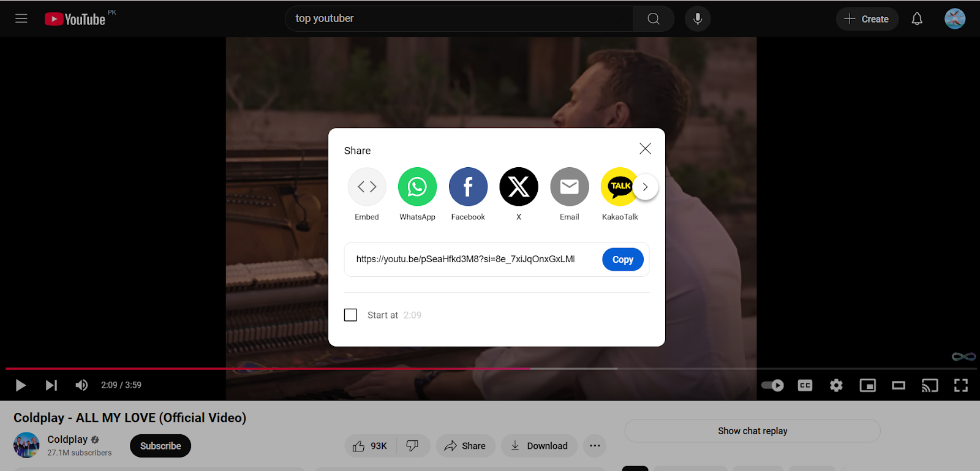Toggle the autoplay switch
The width and height of the screenshot is (980, 471).
pos(773,385)
